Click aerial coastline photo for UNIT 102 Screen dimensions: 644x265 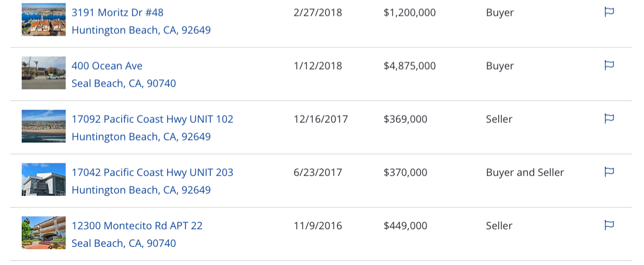tap(43, 126)
